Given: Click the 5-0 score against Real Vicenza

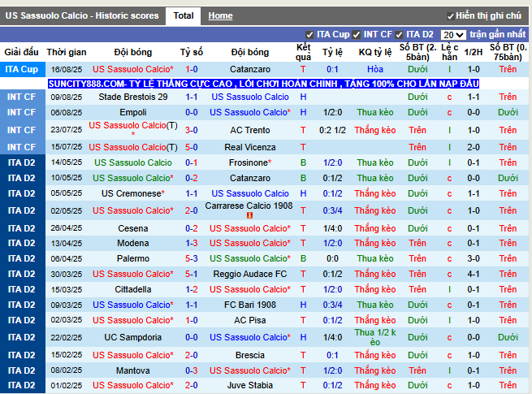Looking at the screenshot, I should 192,147.
